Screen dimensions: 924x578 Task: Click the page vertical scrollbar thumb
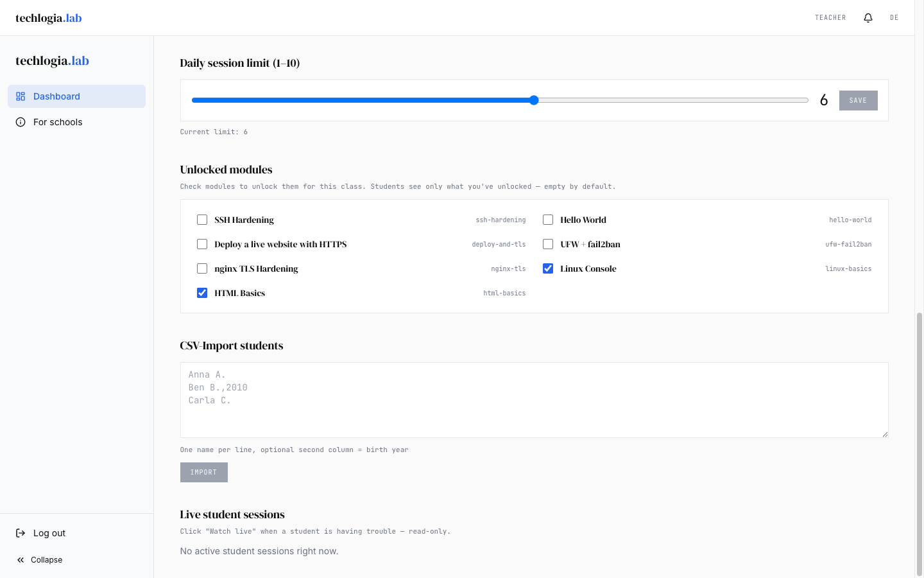919,443
